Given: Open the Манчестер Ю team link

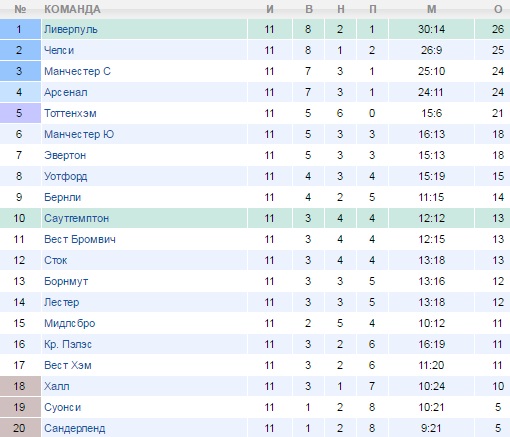Looking at the screenshot, I should coord(79,134).
